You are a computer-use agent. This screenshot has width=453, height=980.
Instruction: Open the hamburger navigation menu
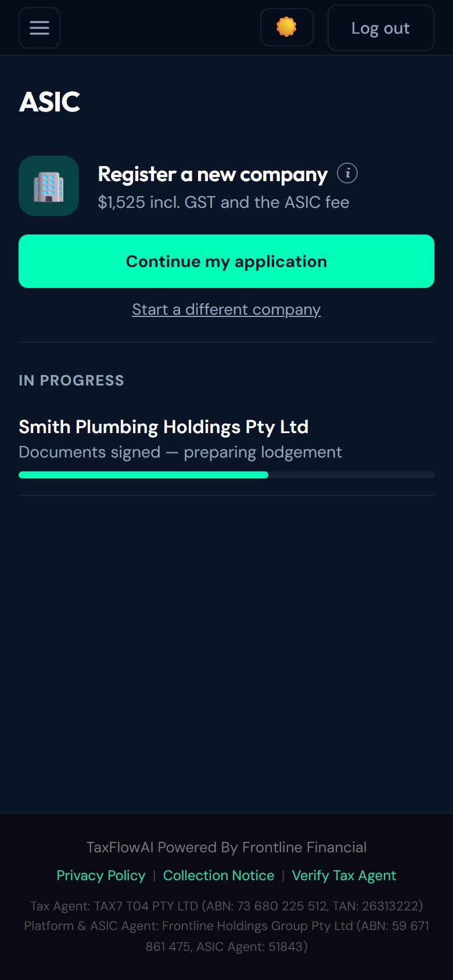pos(39,28)
